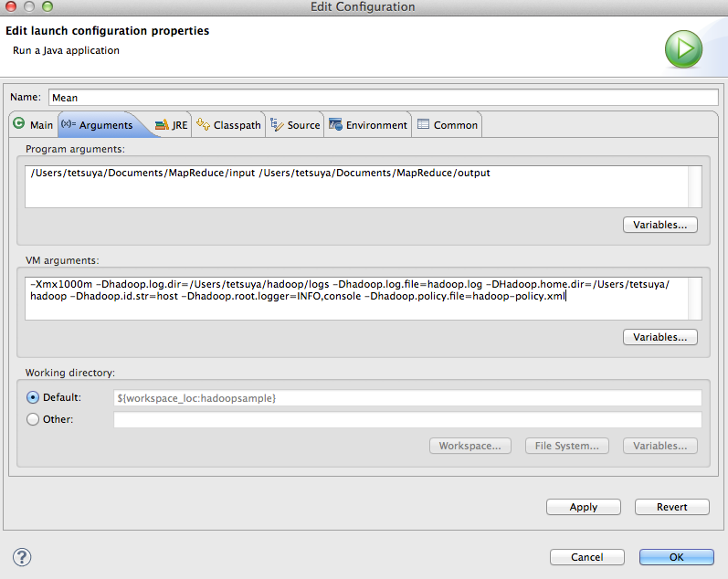Open Variables for Working directory
Viewport: 728px width, 579px height.
coord(659,446)
